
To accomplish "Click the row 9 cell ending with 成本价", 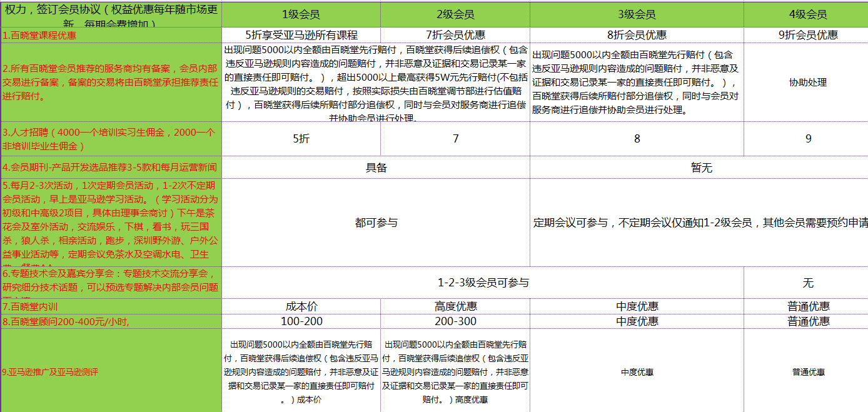I will click(x=301, y=371).
